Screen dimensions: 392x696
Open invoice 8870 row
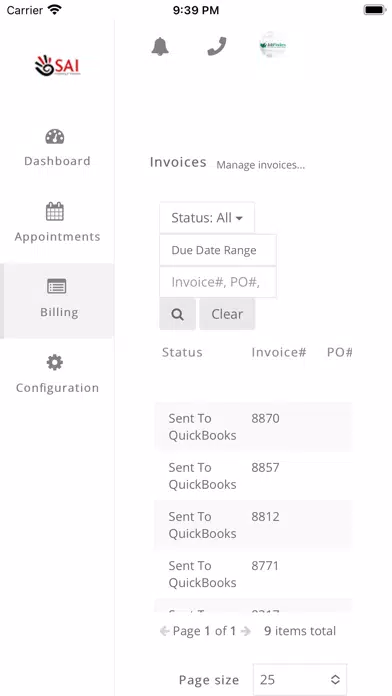pos(253,427)
